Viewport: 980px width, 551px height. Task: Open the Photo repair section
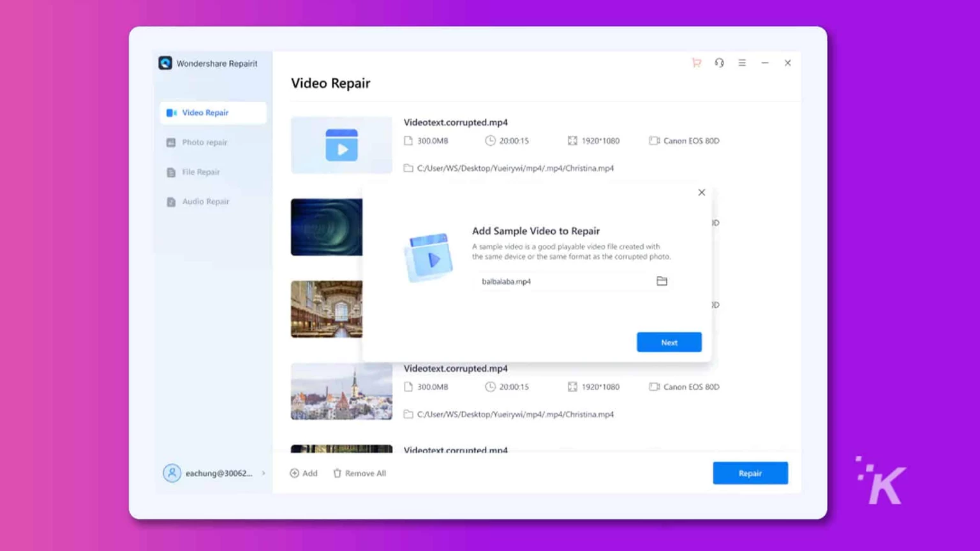[x=204, y=142]
